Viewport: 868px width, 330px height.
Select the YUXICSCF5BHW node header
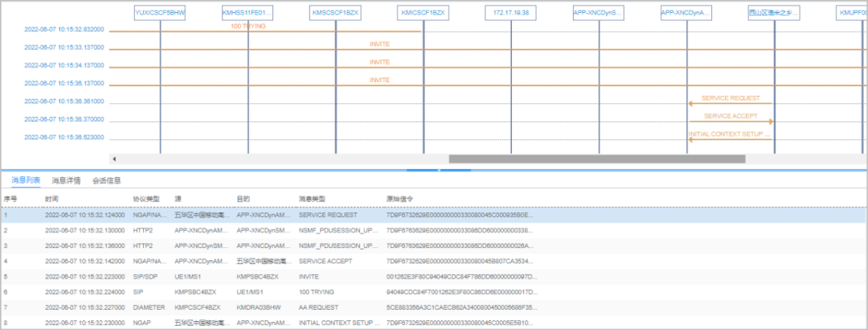(160, 12)
